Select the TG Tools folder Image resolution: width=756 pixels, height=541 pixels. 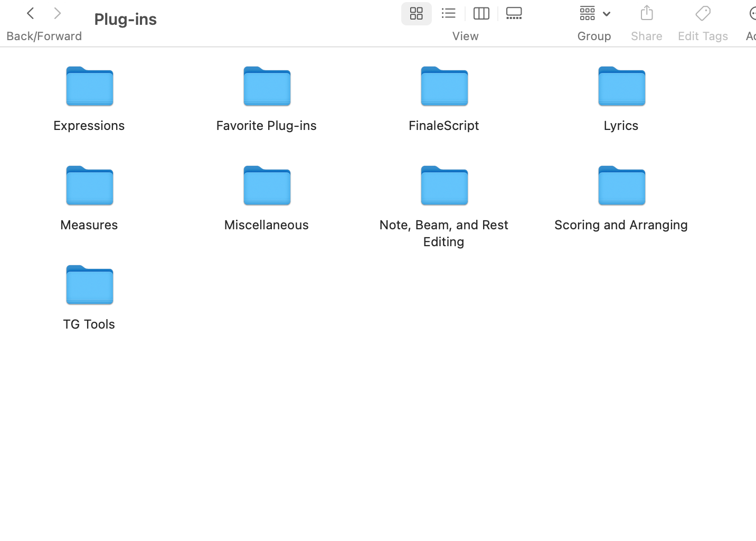tap(89, 285)
